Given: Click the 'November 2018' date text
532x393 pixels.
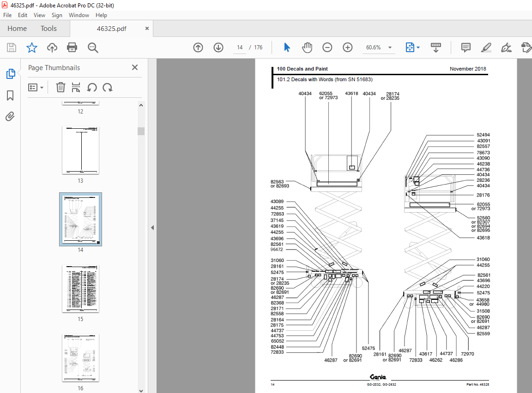Looking at the screenshot, I should (468, 69).
